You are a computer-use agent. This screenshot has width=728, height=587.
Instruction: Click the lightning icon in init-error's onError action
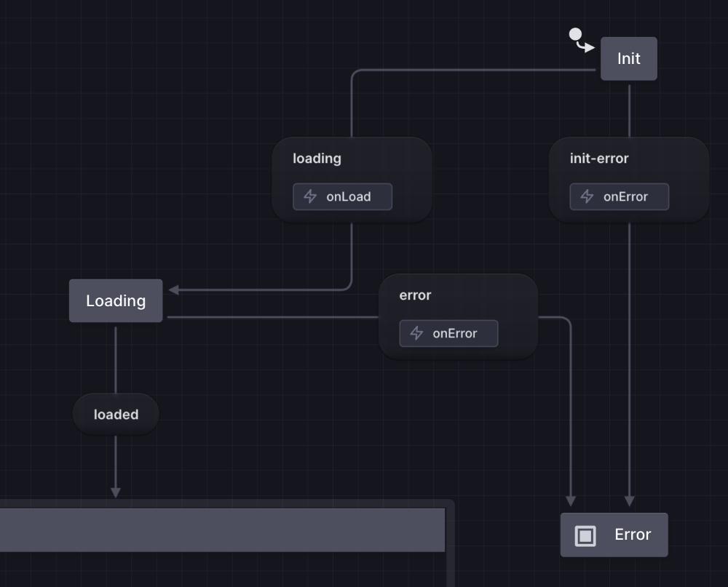[587, 196]
